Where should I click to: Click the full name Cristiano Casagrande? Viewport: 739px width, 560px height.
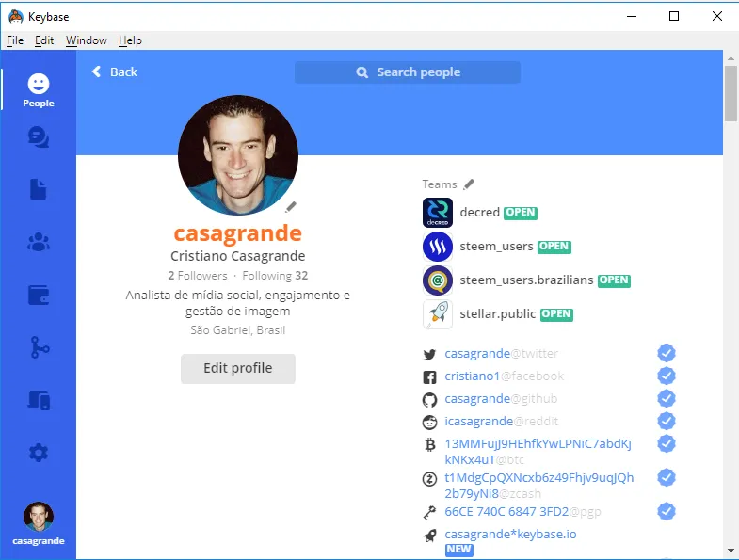[238, 256]
